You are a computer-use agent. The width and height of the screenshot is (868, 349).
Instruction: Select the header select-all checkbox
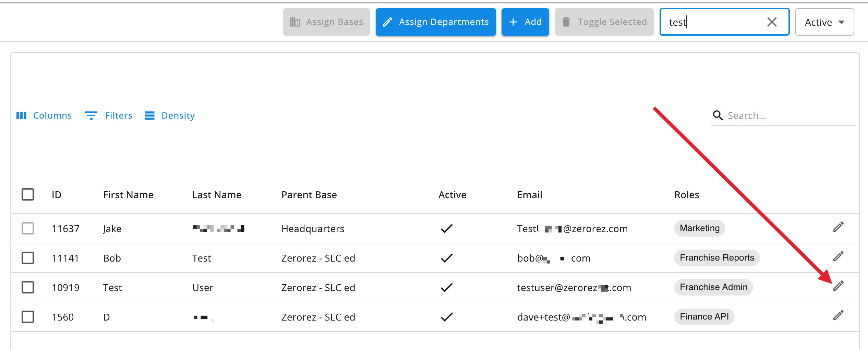tap(28, 194)
